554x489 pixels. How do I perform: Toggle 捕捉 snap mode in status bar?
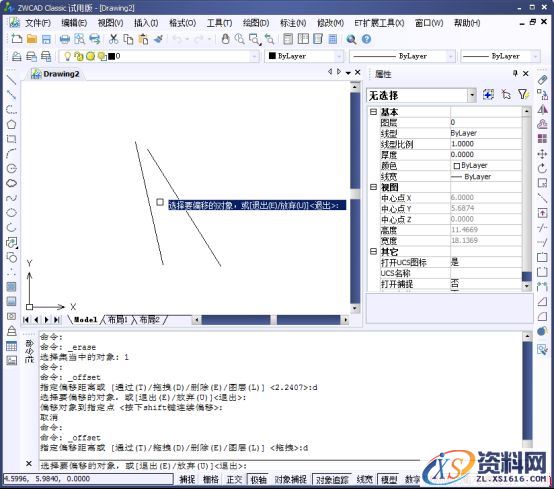tap(187, 479)
